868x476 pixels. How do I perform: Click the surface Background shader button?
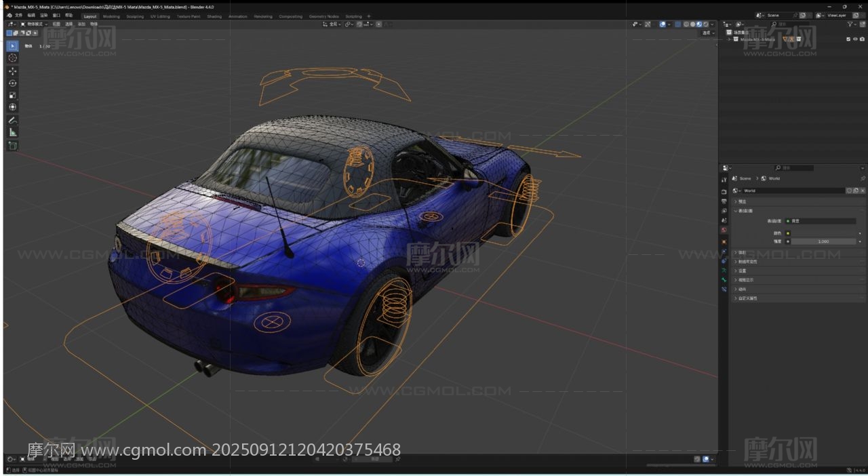click(x=820, y=221)
